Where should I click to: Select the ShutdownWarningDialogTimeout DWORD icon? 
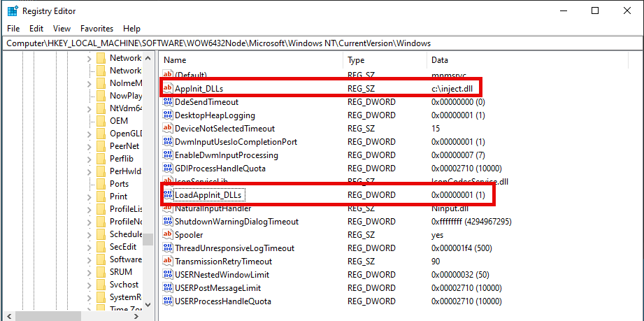[x=168, y=222]
